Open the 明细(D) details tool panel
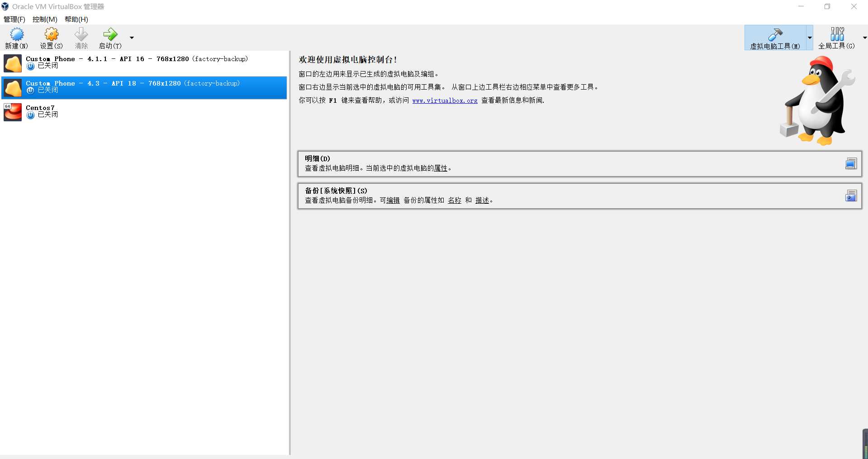 coord(579,164)
